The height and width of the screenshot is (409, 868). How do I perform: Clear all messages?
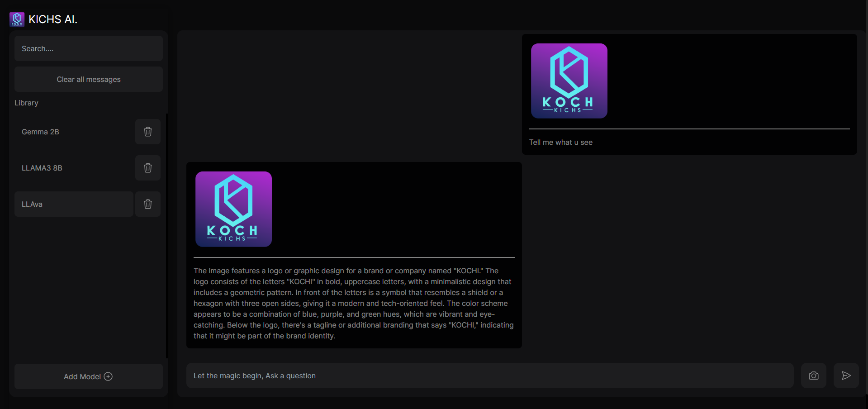(x=89, y=79)
